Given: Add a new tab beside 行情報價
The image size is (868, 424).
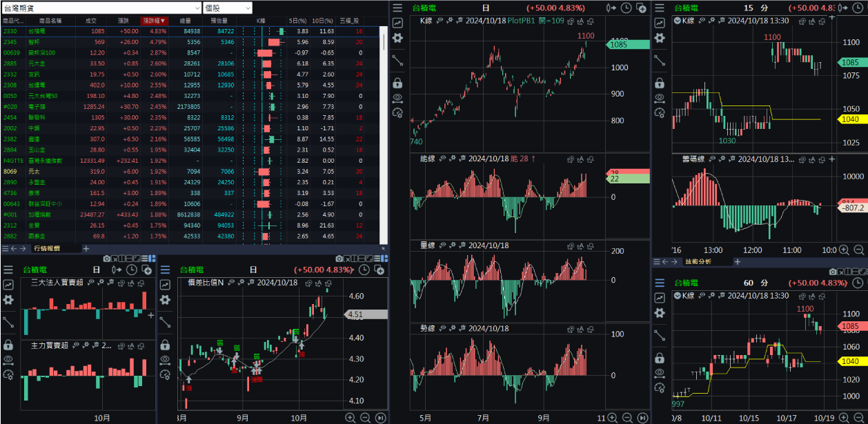Looking at the screenshot, I should (86, 248).
